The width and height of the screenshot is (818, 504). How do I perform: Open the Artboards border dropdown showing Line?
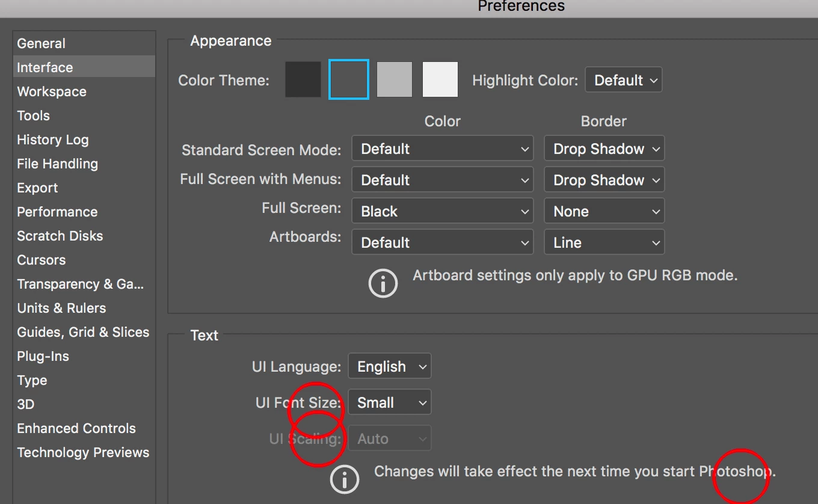603,242
